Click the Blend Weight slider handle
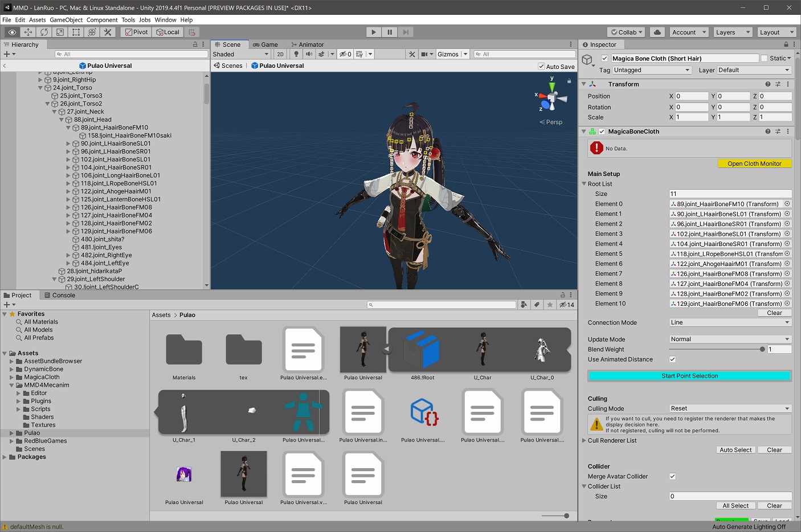801x532 pixels. [762, 349]
